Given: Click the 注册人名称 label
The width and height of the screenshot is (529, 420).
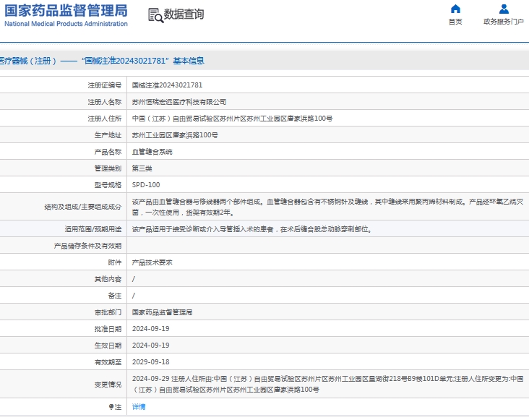Looking at the screenshot, I should (x=105, y=102).
